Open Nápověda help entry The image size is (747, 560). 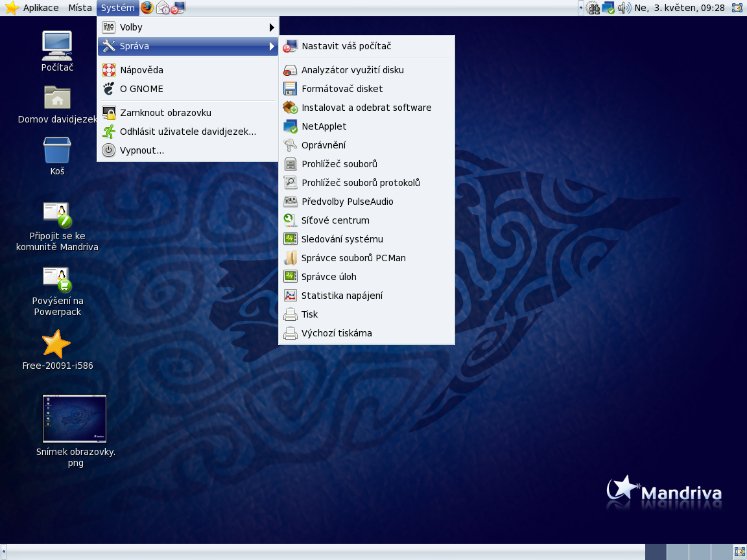187,70
